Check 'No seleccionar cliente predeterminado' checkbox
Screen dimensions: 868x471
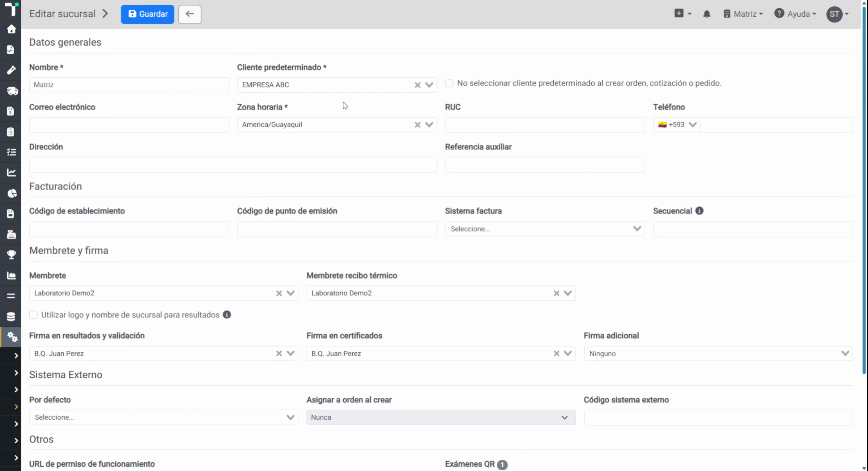449,83
